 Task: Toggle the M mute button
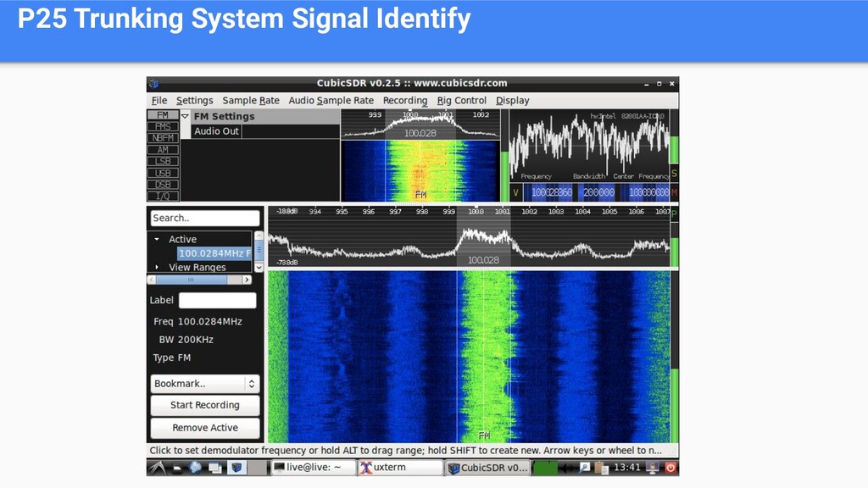[674, 192]
